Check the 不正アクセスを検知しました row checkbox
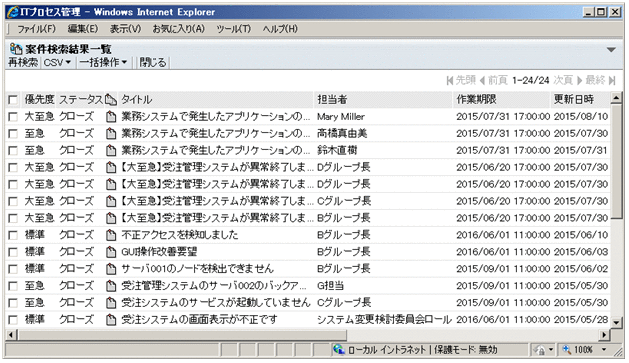The width and height of the screenshot is (629, 363). pyautogui.click(x=13, y=235)
